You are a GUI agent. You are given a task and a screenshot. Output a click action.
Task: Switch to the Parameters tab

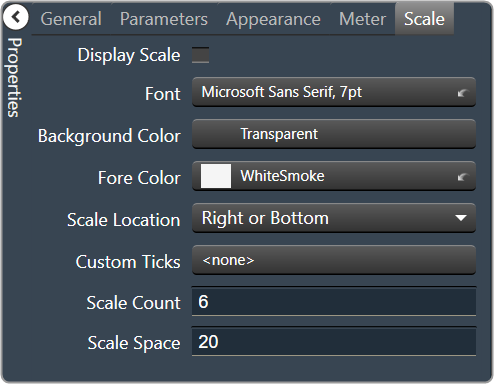pos(164,19)
